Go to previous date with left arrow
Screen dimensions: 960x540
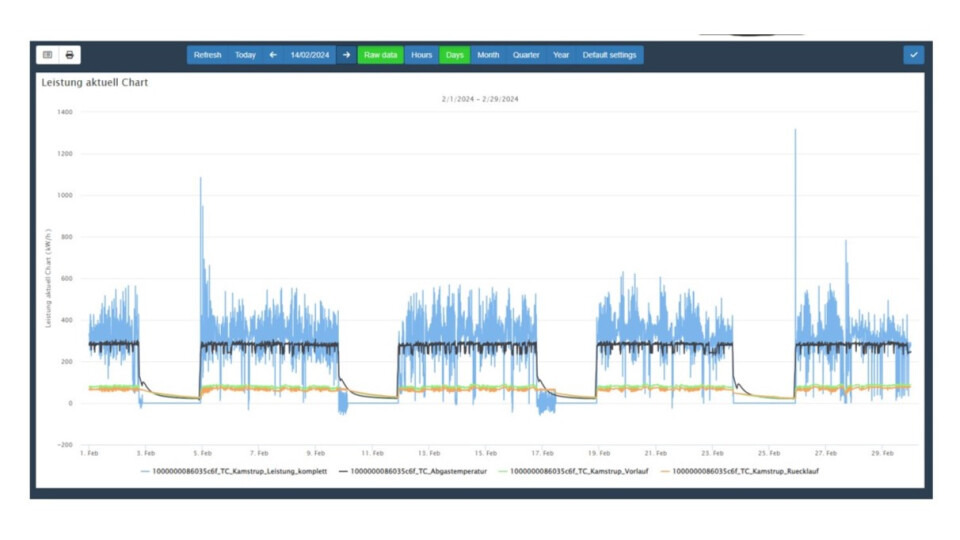coord(273,55)
